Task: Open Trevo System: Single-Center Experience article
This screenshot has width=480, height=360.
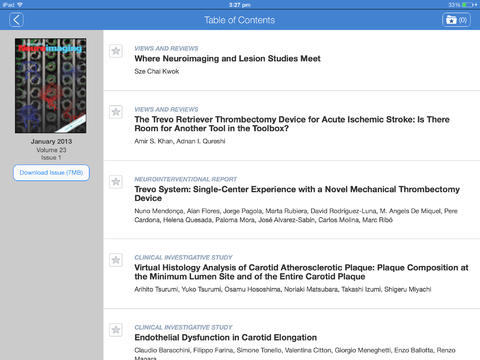Action: tap(297, 194)
